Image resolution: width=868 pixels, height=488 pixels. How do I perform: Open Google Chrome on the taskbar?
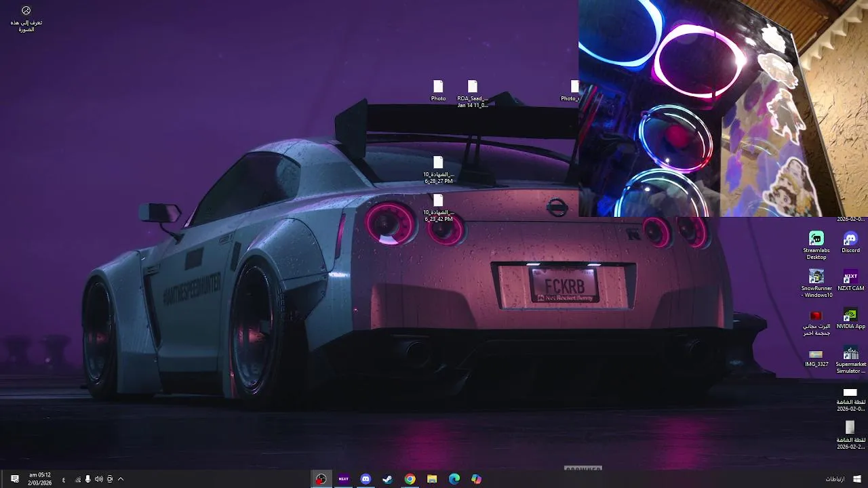pos(410,479)
